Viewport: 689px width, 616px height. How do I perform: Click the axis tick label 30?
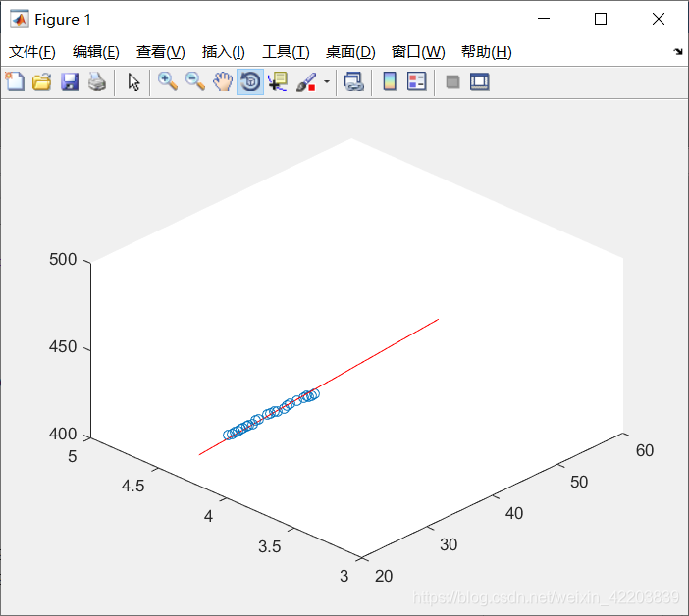click(449, 544)
